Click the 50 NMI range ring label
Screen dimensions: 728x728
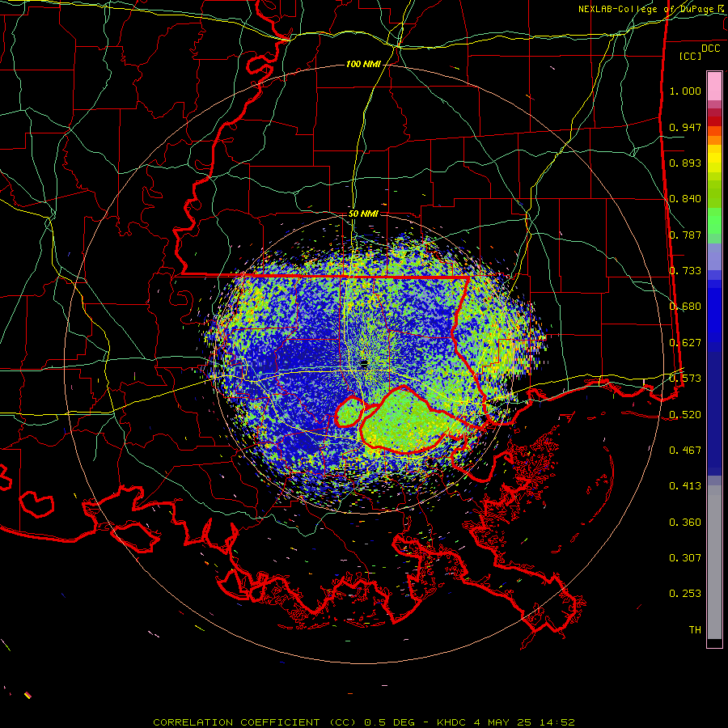pyautogui.click(x=363, y=214)
